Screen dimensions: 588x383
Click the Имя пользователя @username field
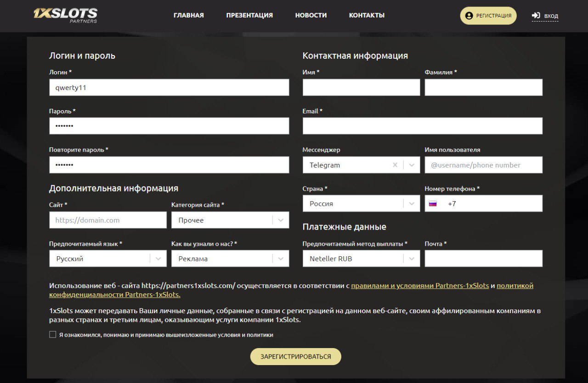pyautogui.click(x=484, y=165)
